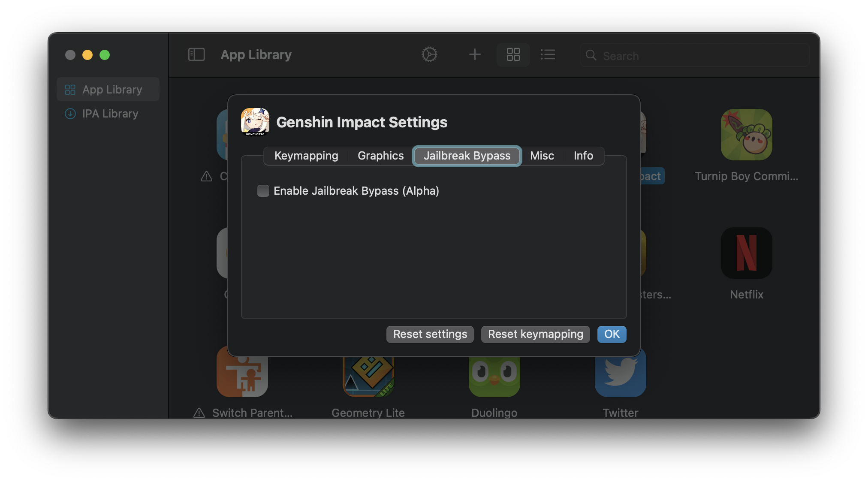Select the Graphics tab
This screenshot has width=868, height=482.
click(x=380, y=156)
